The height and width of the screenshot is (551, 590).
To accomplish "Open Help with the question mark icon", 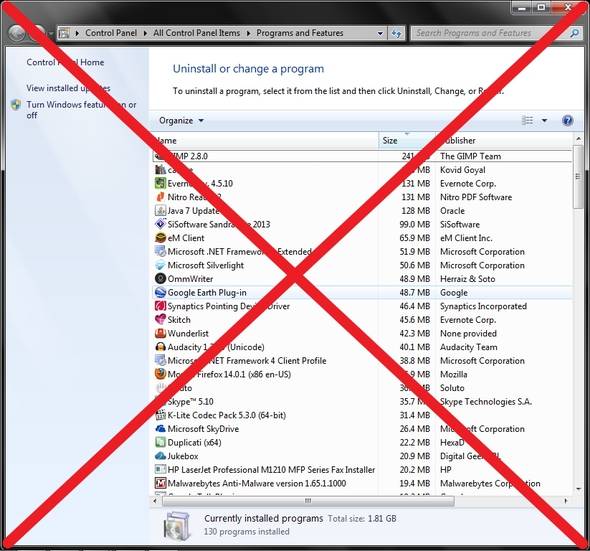I will point(567,120).
